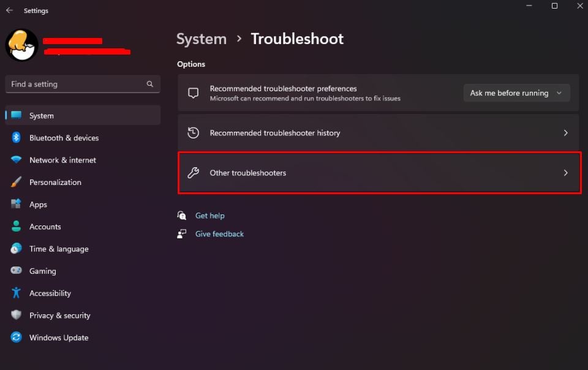The width and height of the screenshot is (588, 370).
Task: Click the Get help link
Action: tap(209, 216)
